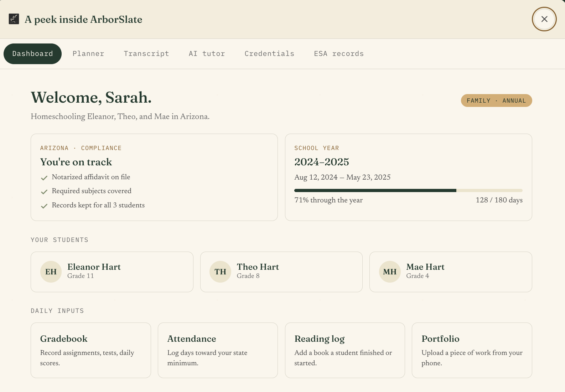The image size is (565, 392).
Task: Click the '128 / 180 days' counter
Action: point(499,200)
